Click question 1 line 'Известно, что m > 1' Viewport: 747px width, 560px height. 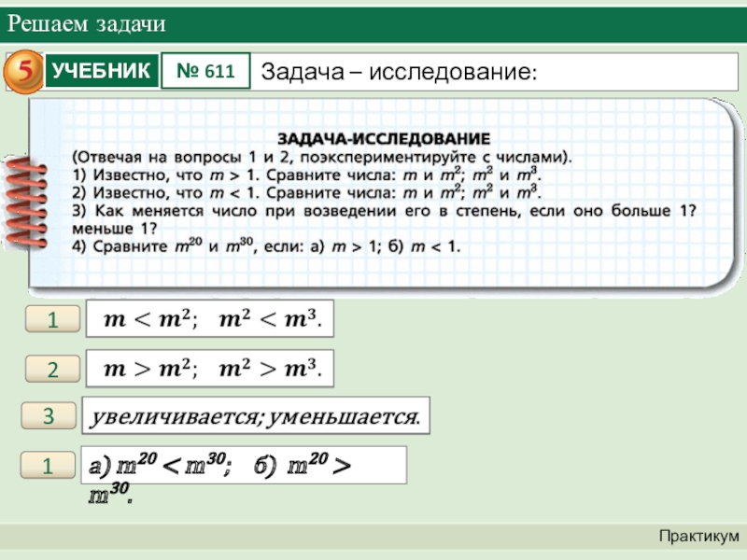click(x=308, y=175)
